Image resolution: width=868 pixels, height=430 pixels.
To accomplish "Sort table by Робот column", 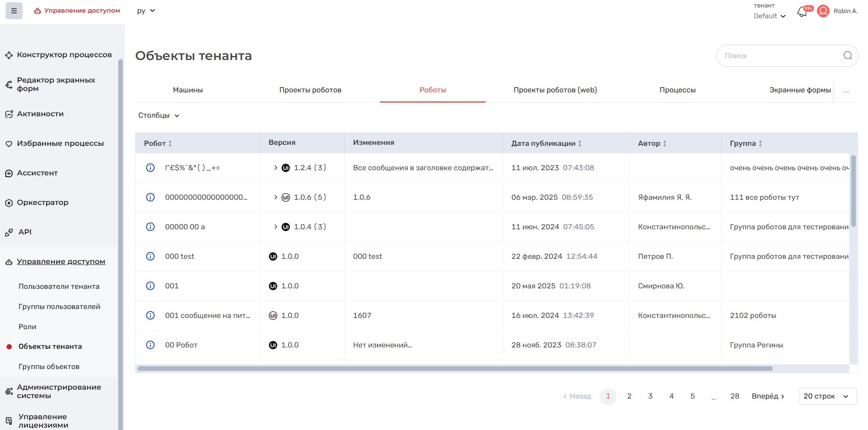I will 170,143.
